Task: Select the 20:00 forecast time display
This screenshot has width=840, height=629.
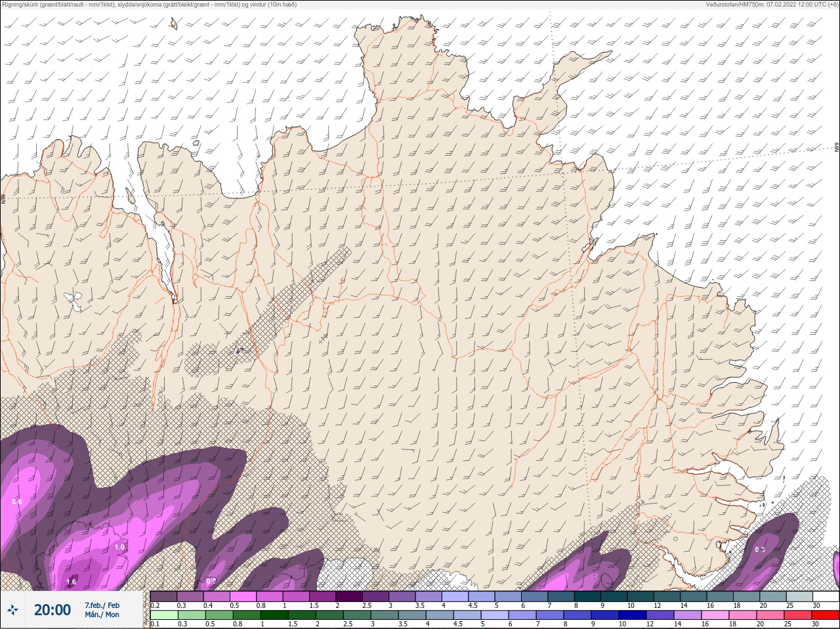Action: point(52,610)
